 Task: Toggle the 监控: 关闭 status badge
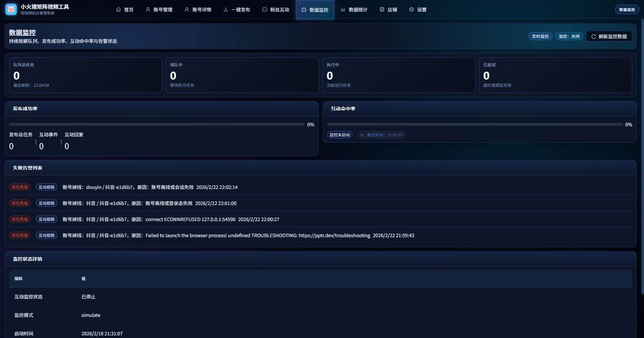click(569, 37)
